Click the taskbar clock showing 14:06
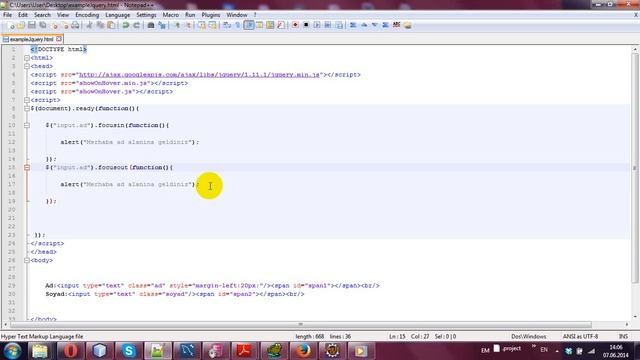640x360 pixels. [x=616, y=351]
